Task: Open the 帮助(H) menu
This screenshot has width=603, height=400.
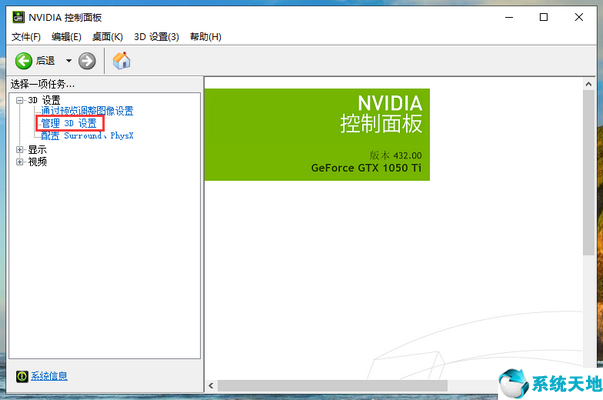Action: pos(206,37)
